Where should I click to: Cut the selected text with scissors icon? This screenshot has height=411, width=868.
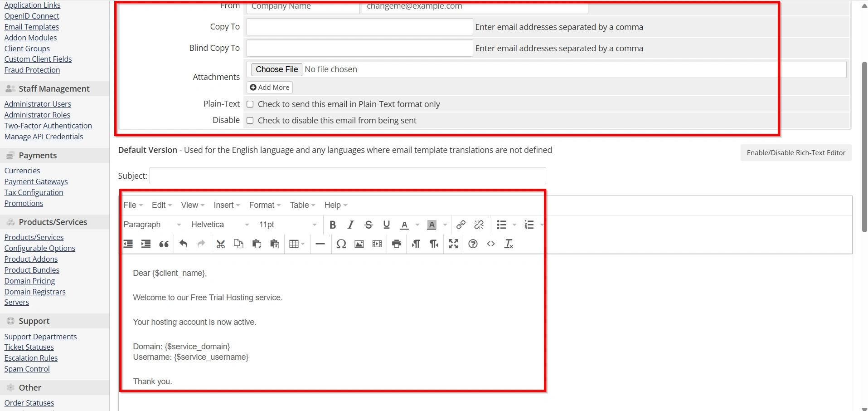coord(221,244)
